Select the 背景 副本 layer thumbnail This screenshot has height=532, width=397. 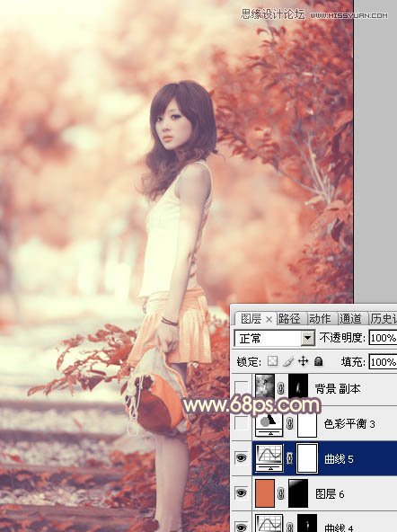coord(265,386)
